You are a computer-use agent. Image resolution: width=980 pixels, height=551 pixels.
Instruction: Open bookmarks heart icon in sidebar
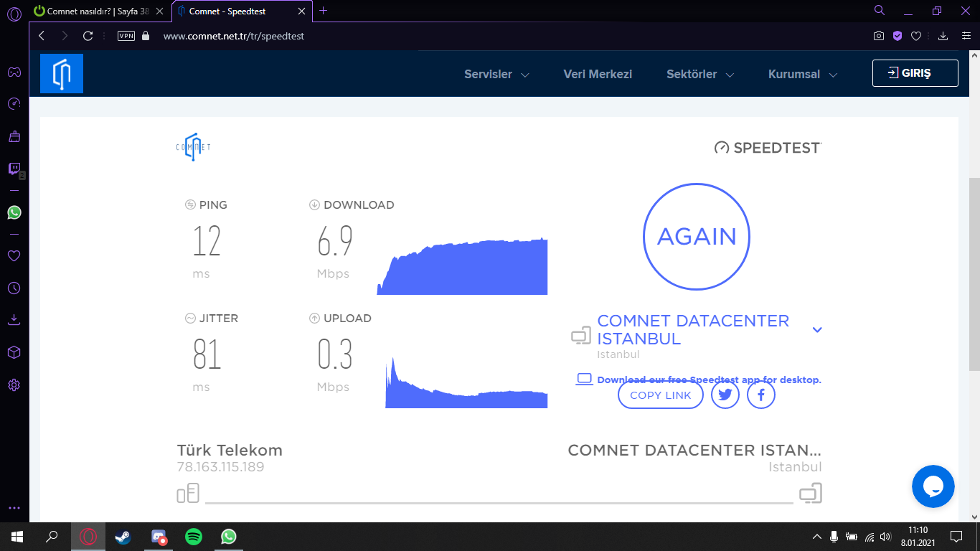[x=14, y=255]
